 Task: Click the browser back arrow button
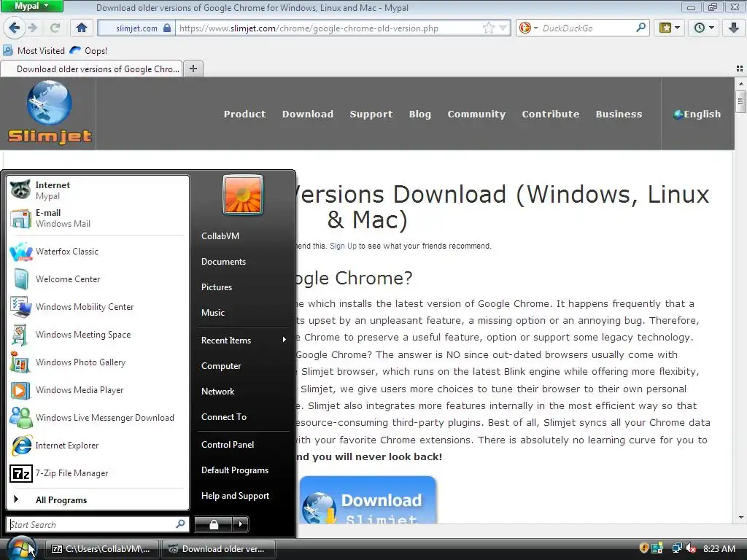pos(15,28)
